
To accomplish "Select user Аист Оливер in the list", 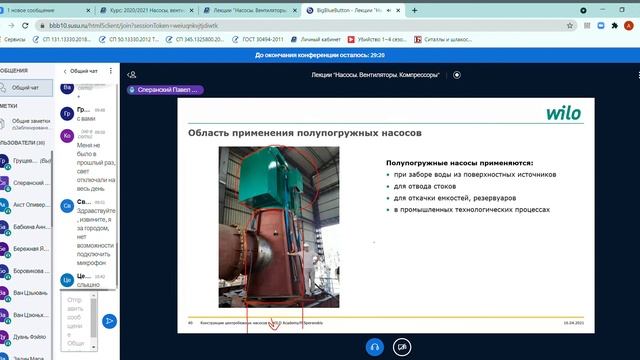I will pyautogui.click(x=25, y=205).
